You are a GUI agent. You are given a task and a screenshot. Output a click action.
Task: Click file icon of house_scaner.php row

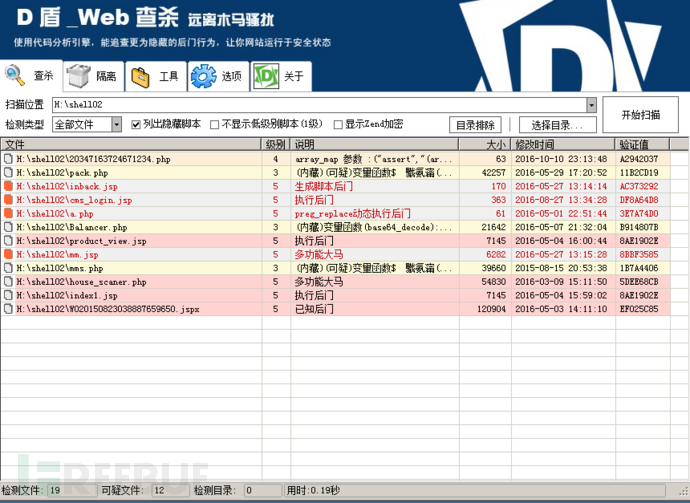(8, 282)
